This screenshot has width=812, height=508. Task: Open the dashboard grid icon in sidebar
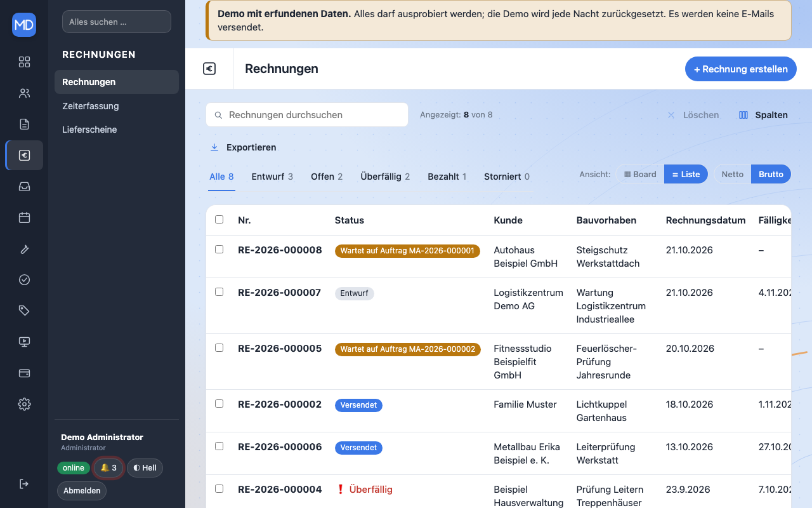click(x=24, y=62)
